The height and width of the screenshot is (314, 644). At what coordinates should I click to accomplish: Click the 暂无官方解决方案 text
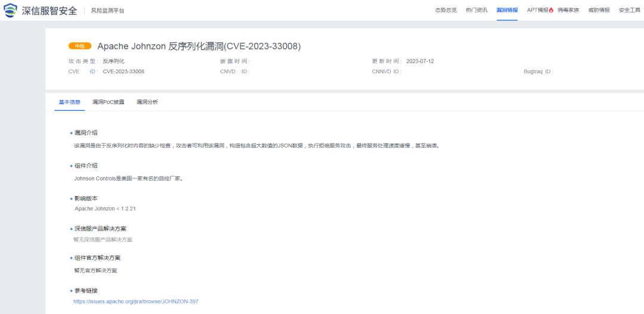[x=95, y=271]
